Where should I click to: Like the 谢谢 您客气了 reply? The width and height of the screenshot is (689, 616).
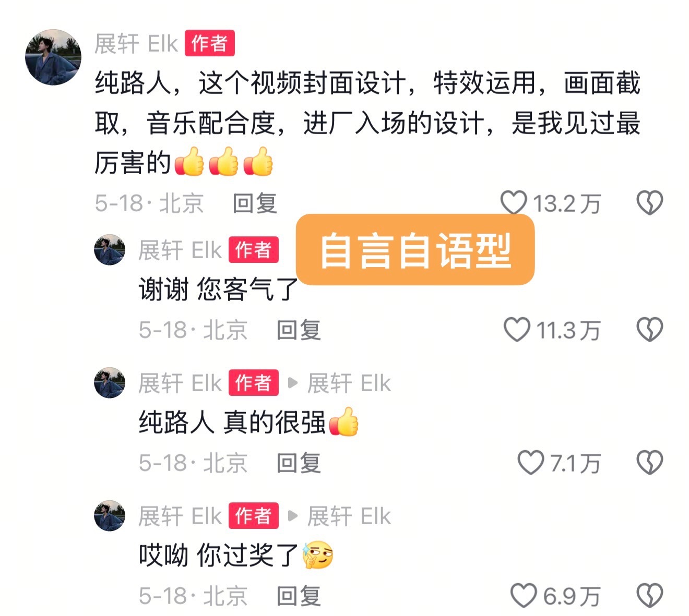[517, 330]
